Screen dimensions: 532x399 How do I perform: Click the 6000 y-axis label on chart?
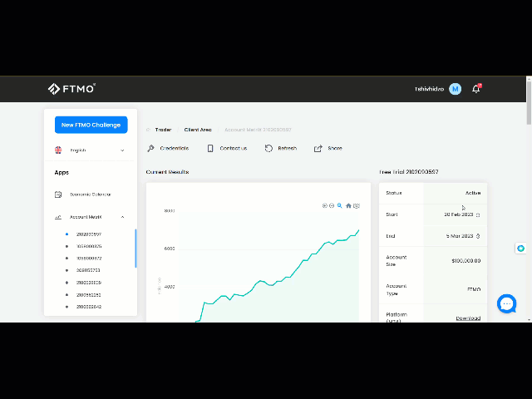click(170, 249)
